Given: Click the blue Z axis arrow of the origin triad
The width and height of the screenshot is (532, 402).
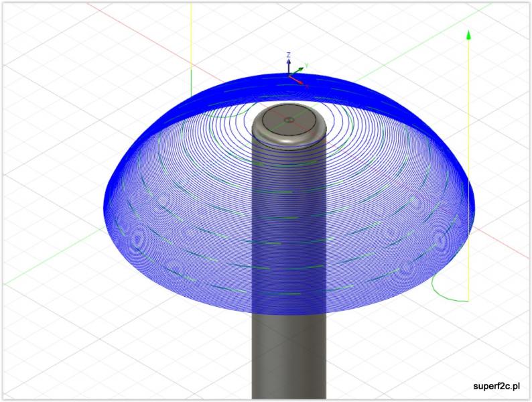Looking at the screenshot, I should [289, 65].
